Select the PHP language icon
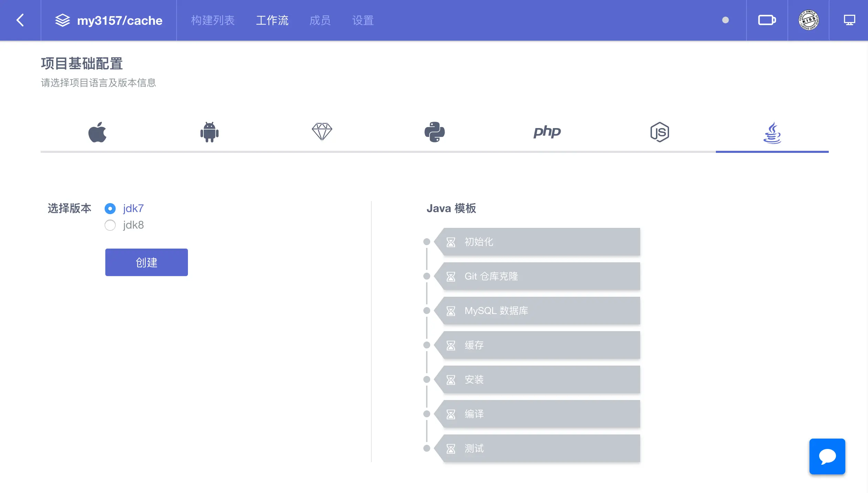This screenshot has height=493, width=868. pyautogui.click(x=547, y=132)
